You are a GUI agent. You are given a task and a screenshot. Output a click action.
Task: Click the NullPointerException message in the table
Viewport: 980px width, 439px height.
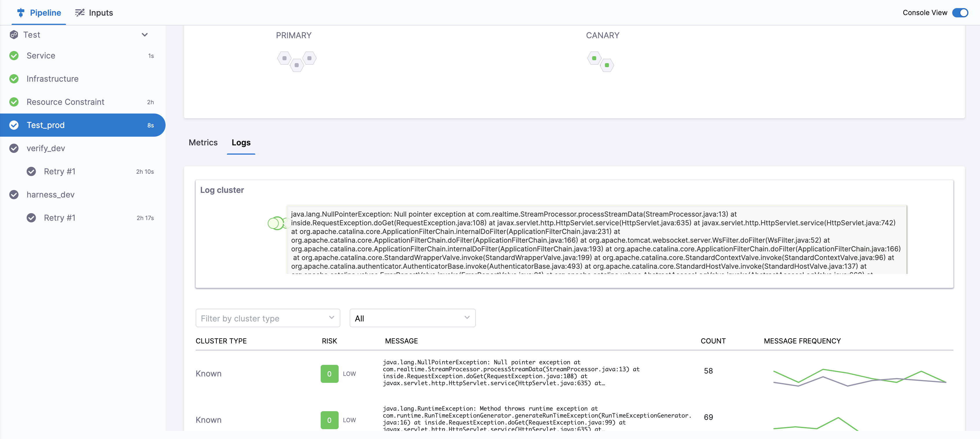coord(511,373)
